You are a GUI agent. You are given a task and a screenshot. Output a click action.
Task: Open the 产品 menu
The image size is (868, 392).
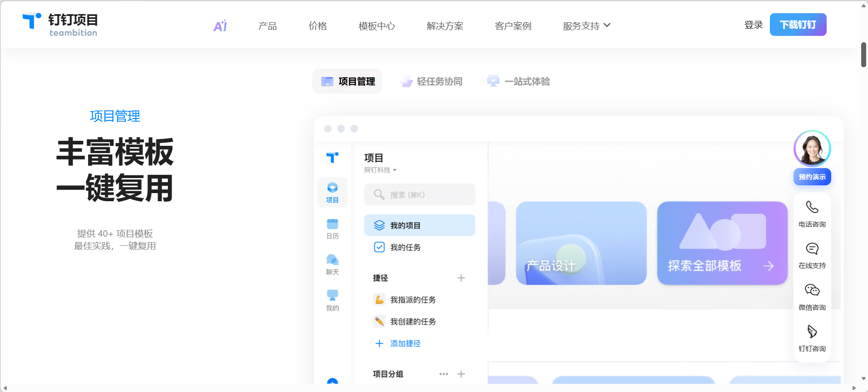point(268,26)
